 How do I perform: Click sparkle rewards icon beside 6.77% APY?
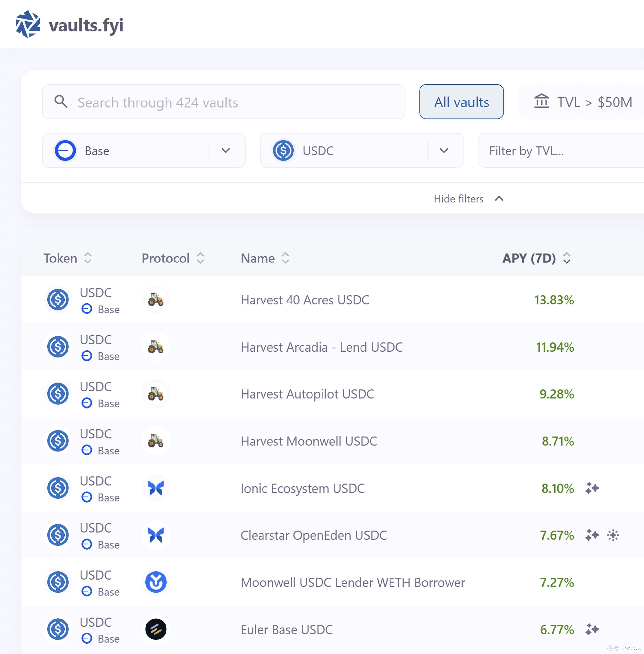tap(592, 629)
